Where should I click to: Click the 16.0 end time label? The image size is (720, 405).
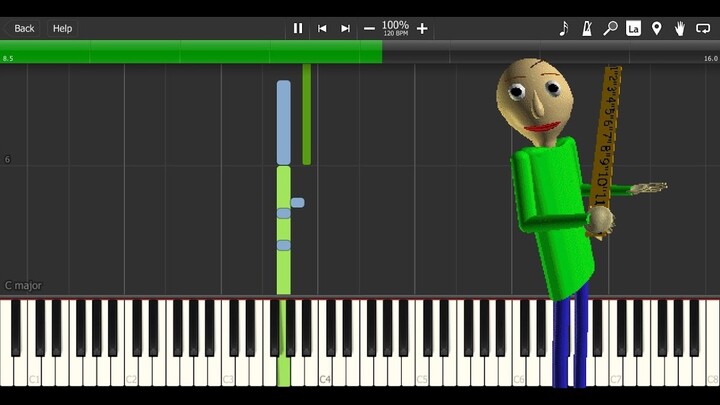(x=710, y=58)
